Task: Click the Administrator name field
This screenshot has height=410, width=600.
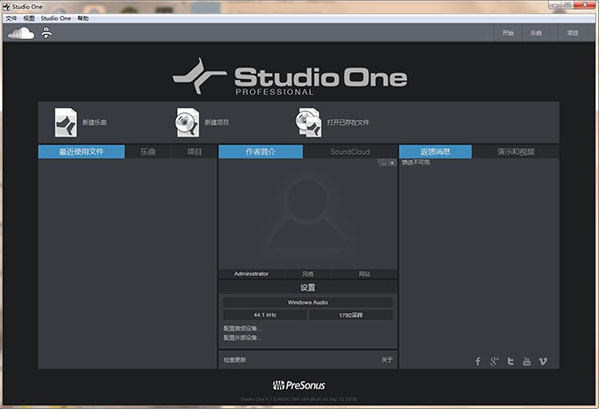Action: click(251, 274)
